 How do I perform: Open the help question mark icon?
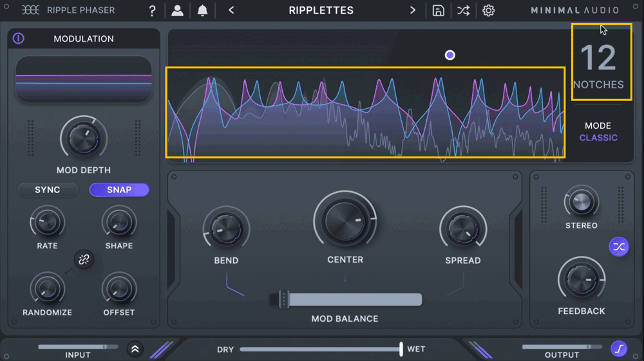tap(153, 10)
